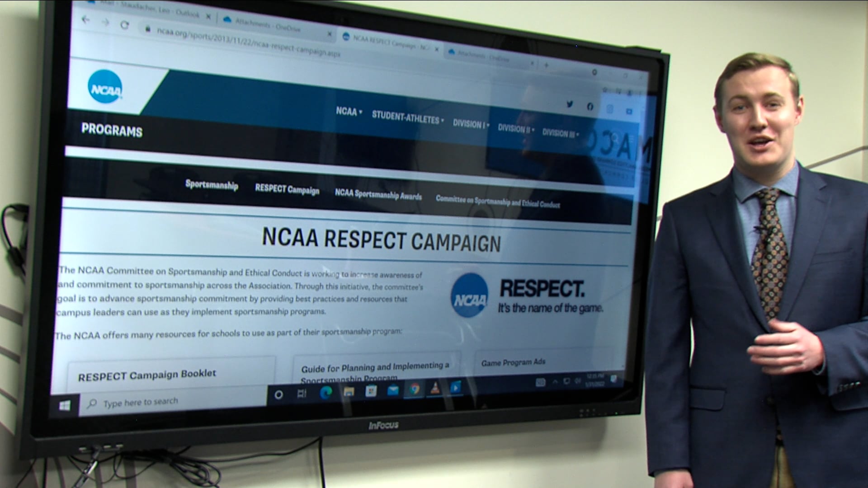Open NCAA Twitter via bird icon
868x488 pixels.
[570, 104]
